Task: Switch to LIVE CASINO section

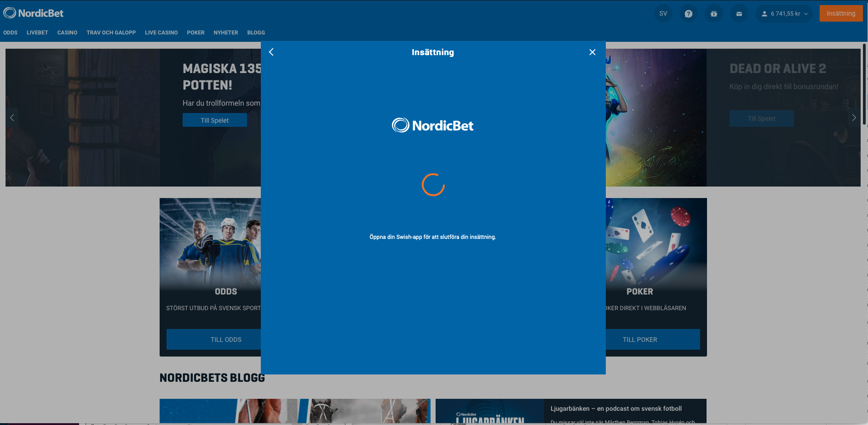Action: [161, 33]
